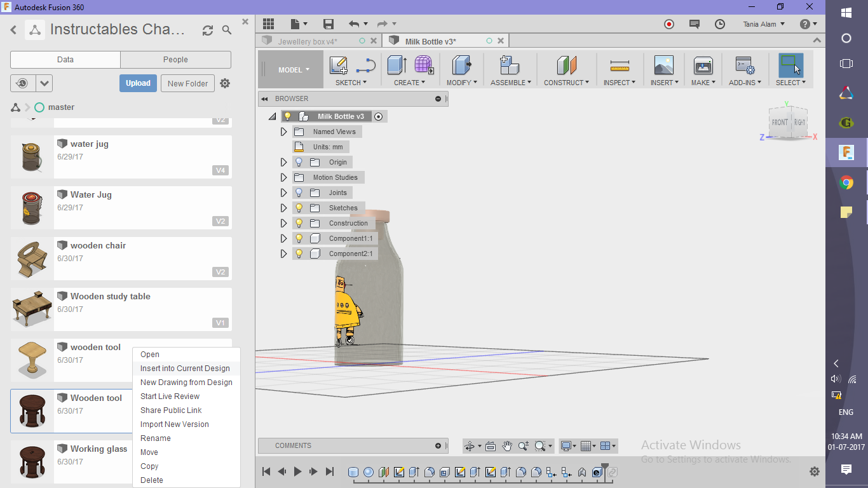The width and height of the screenshot is (868, 488).
Task: Click the Scripts and Add-Ins icon
Action: pyautogui.click(x=745, y=65)
